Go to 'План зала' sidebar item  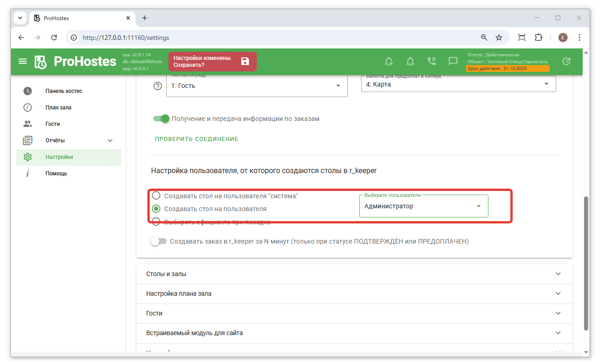[x=58, y=108]
